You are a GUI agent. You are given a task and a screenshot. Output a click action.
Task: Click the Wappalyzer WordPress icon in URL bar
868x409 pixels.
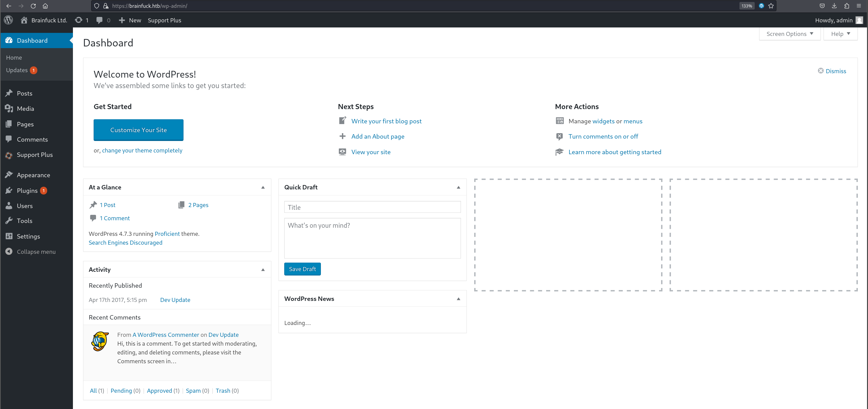pyautogui.click(x=761, y=6)
